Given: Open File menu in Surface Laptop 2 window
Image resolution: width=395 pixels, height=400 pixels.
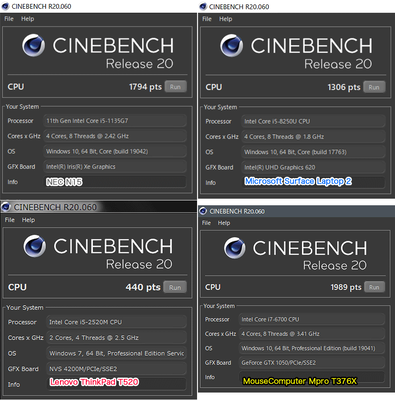Looking at the screenshot, I should point(207,19).
